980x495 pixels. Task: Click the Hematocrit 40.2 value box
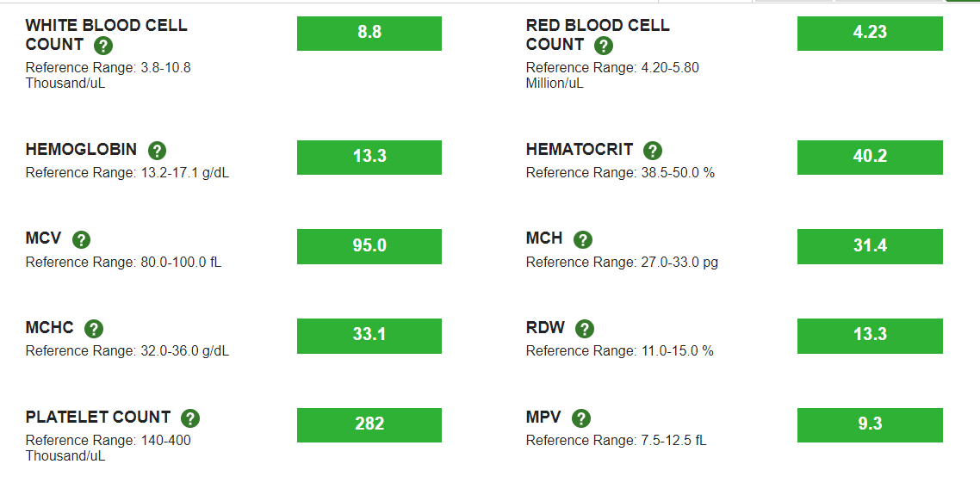click(x=870, y=157)
